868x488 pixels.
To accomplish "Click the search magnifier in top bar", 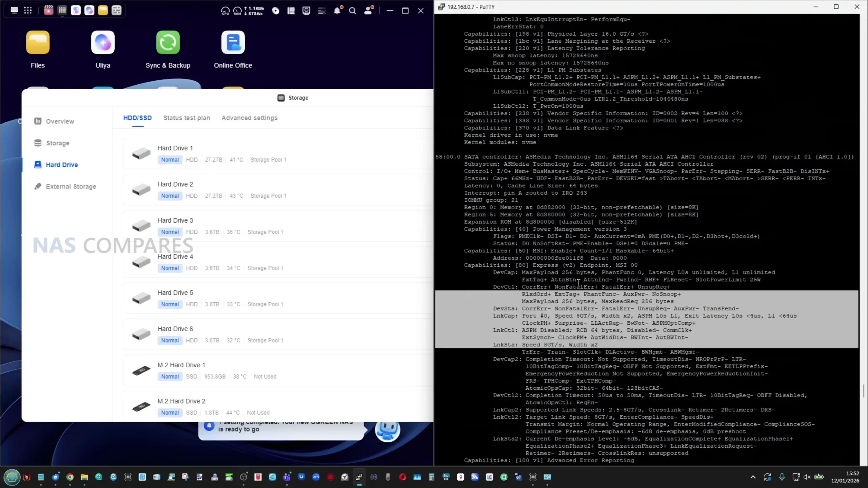I will (352, 11).
